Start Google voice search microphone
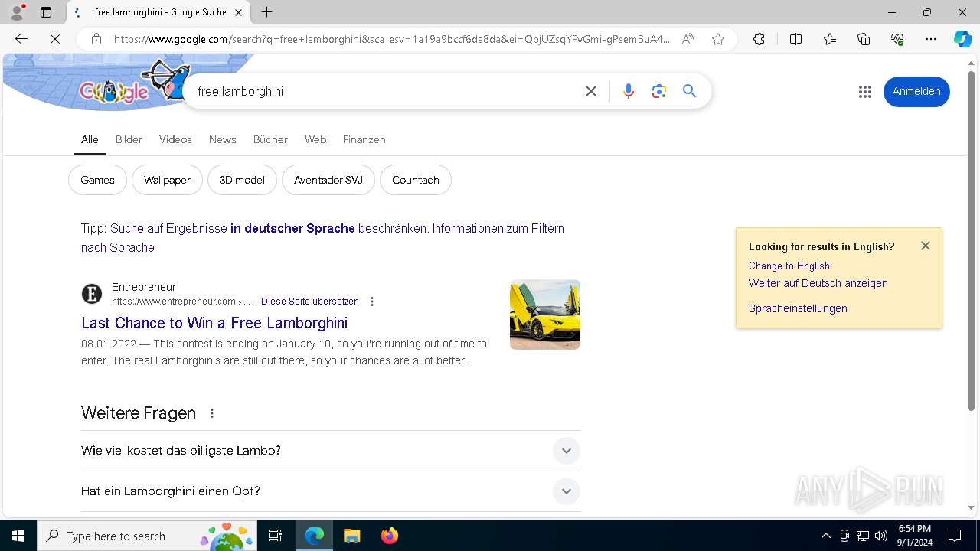Viewport: 980px width, 551px height. pyautogui.click(x=629, y=91)
